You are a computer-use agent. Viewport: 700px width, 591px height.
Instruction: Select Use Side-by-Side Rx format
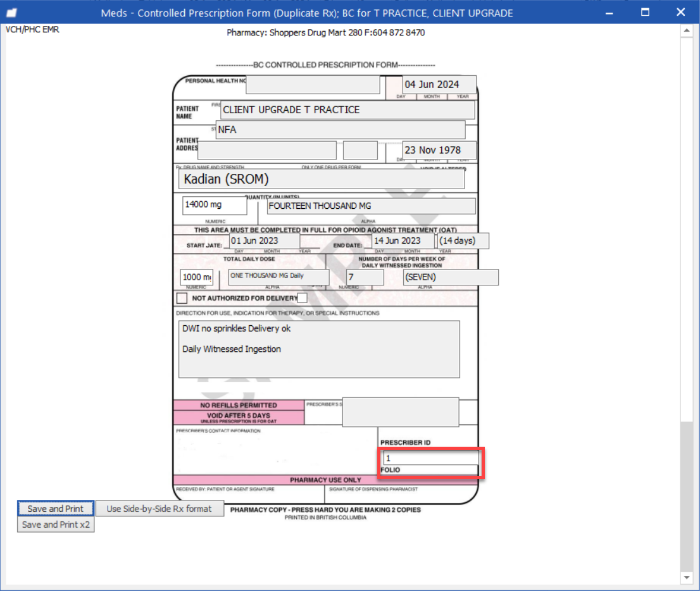tap(159, 508)
